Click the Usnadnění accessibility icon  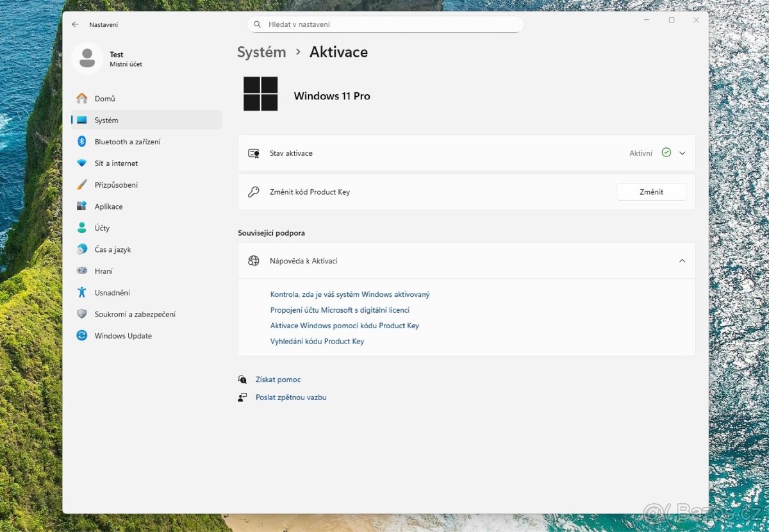coord(82,292)
